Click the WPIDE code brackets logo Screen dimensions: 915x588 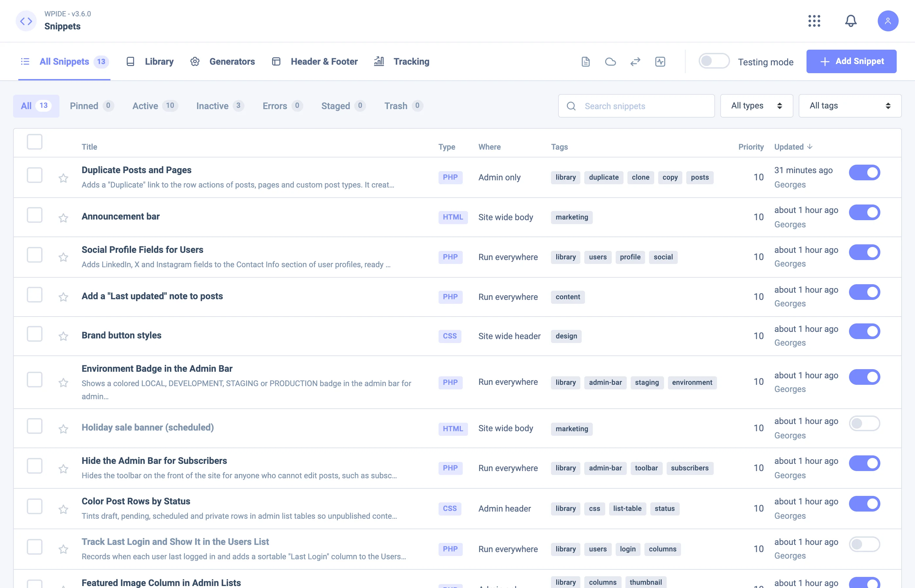click(x=26, y=21)
